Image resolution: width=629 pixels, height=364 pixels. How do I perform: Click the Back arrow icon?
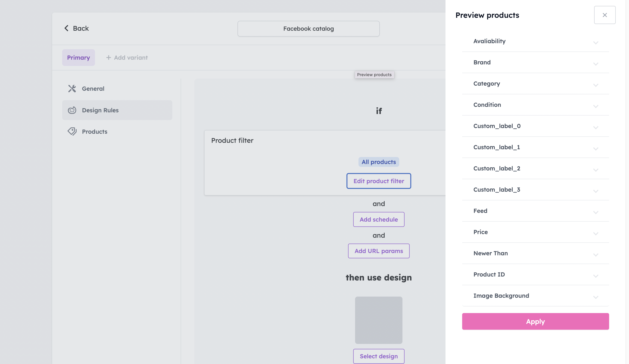(66, 28)
